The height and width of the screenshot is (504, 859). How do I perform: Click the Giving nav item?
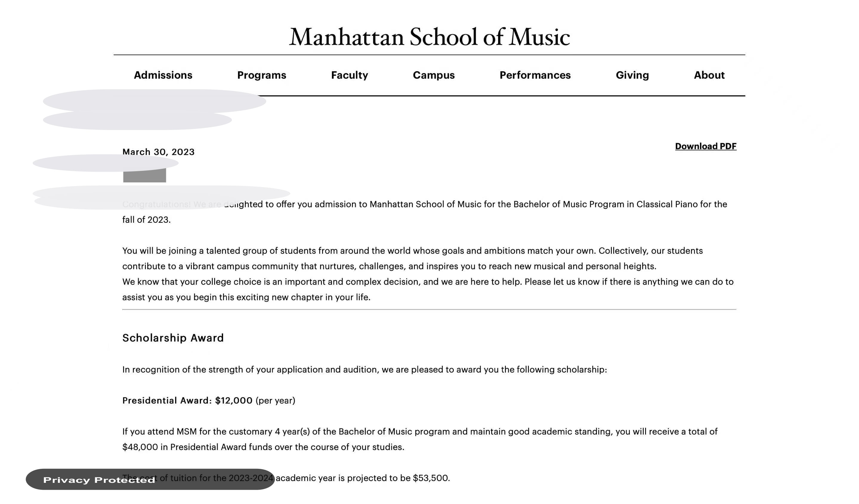coord(632,75)
